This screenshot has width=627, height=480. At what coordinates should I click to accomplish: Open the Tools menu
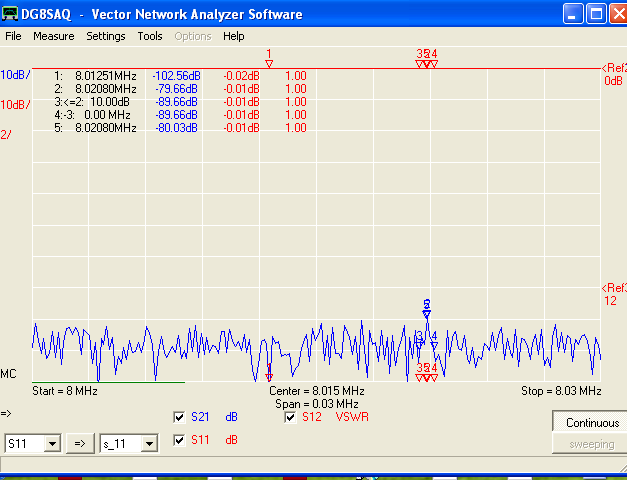coord(150,36)
